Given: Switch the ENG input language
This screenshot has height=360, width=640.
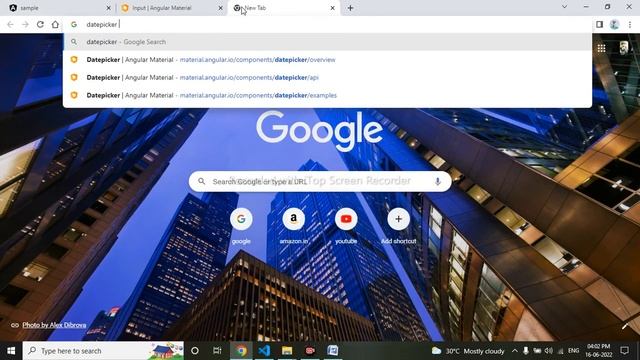Looking at the screenshot, I should pyautogui.click(x=573, y=351).
